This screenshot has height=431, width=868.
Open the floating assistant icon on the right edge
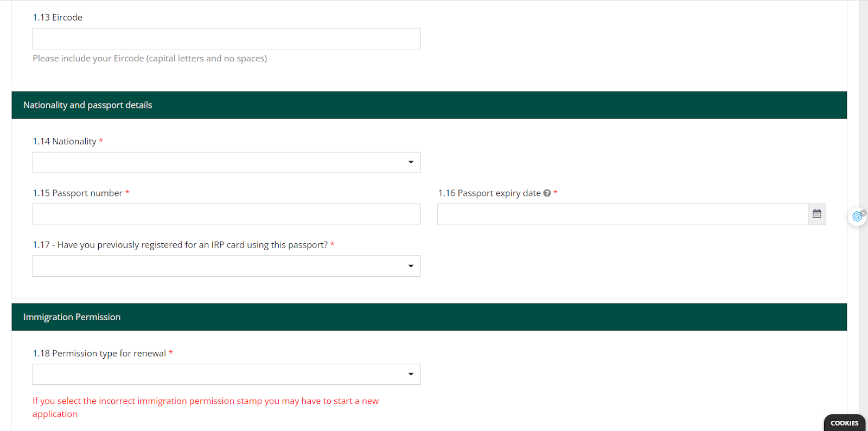[x=858, y=216]
